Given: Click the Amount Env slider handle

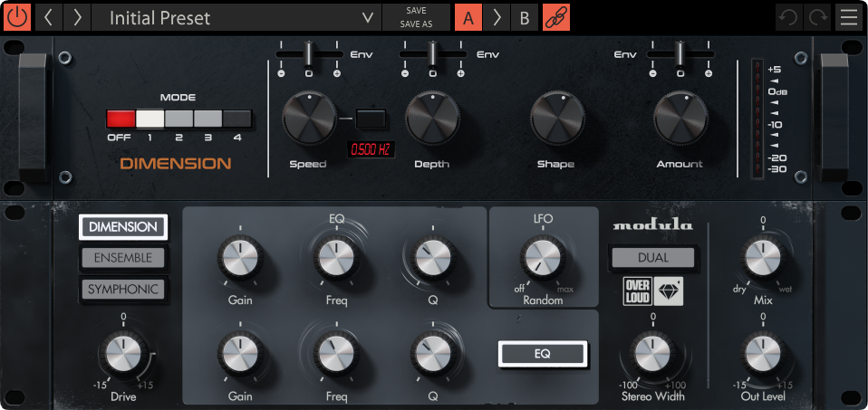Looking at the screenshot, I should [x=680, y=53].
